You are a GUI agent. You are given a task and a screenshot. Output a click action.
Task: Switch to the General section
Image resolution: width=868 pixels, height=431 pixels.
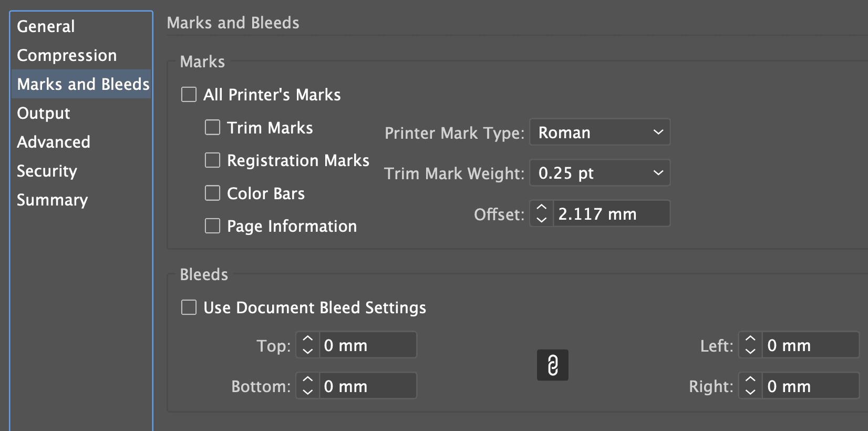pyautogui.click(x=45, y=26)
